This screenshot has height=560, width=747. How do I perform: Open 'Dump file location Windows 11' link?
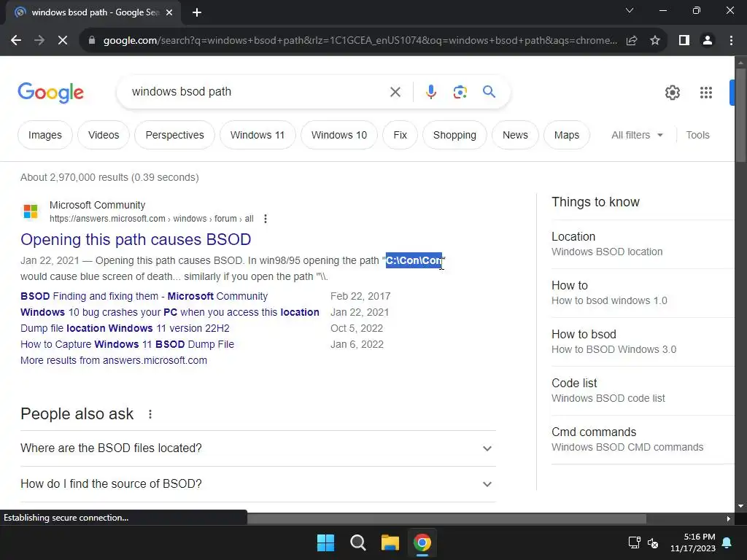pyautogui.click(x=125, y=329)
